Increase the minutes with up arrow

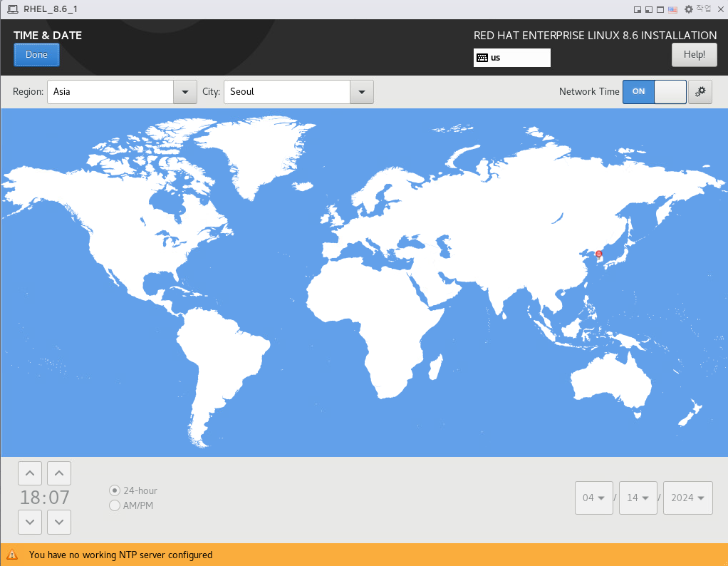click(x=59, y=473)
